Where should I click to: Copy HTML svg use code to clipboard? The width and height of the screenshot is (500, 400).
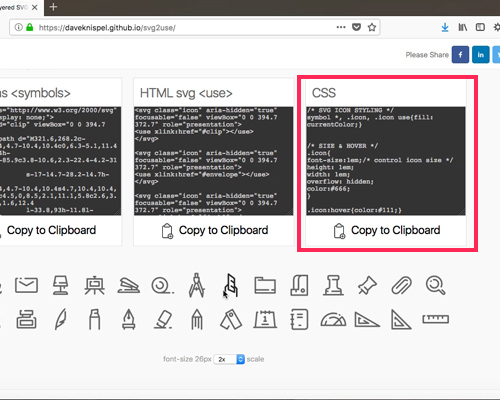(x=215, y=231)
